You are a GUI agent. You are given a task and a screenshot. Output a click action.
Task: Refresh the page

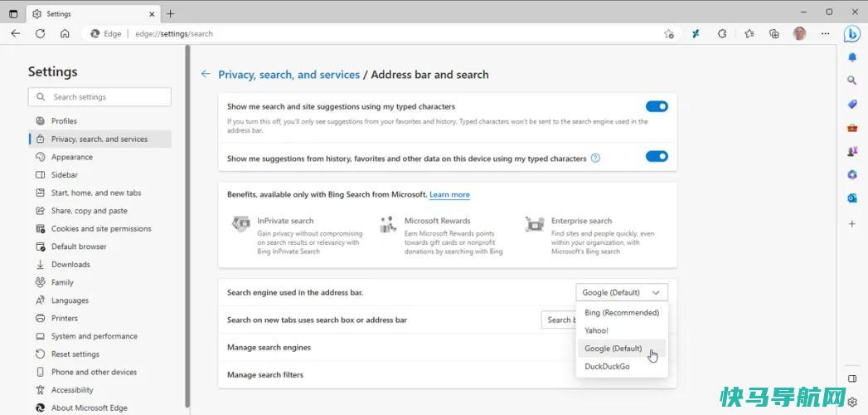(x=40, y=34)
